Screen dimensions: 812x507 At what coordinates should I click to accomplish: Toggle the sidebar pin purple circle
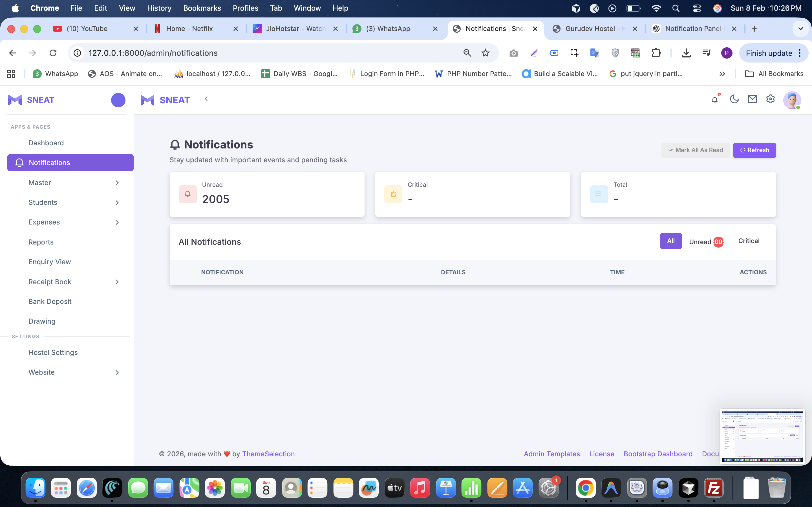(x=118, y=100)
